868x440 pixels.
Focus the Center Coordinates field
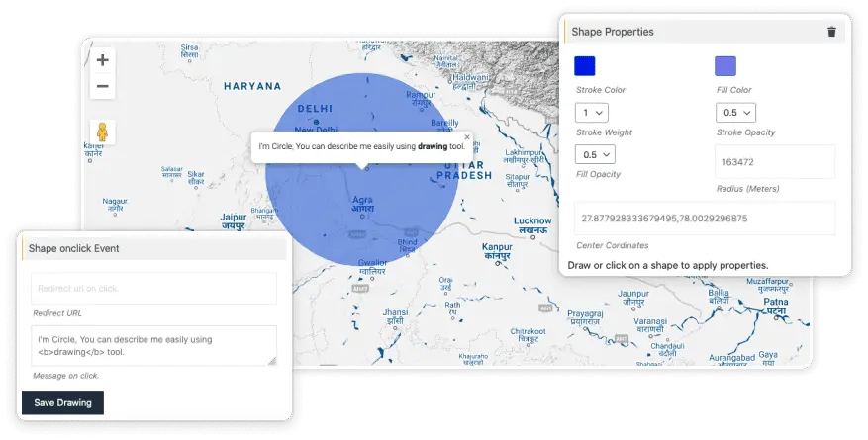[704, 219]
